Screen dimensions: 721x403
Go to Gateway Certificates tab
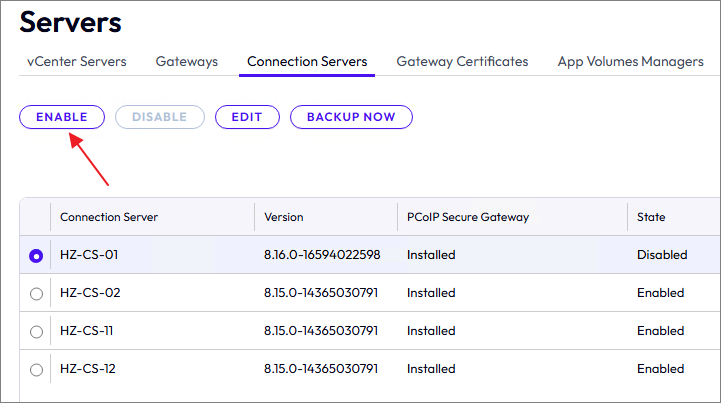pos(462,62)
